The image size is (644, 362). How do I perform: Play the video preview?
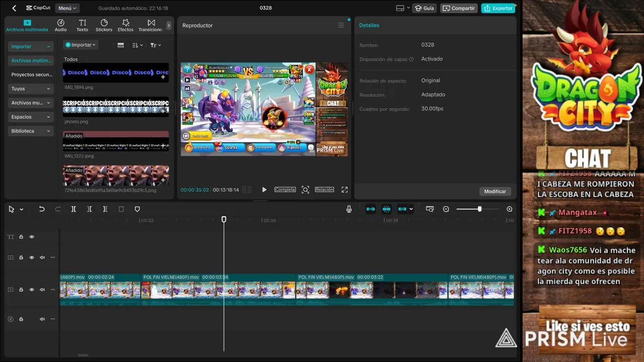pyautogui.click(x=264, y=190)
